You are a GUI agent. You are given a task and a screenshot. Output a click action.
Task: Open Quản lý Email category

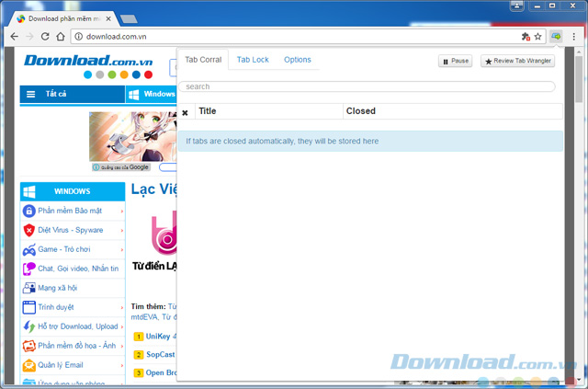click(x=61, y=365)
